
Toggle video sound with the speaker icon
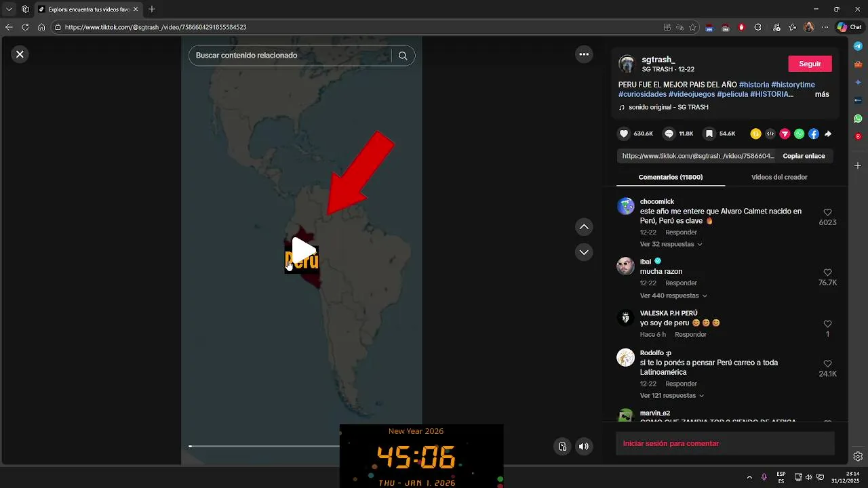pyautogui.click(x=583, y=446)
